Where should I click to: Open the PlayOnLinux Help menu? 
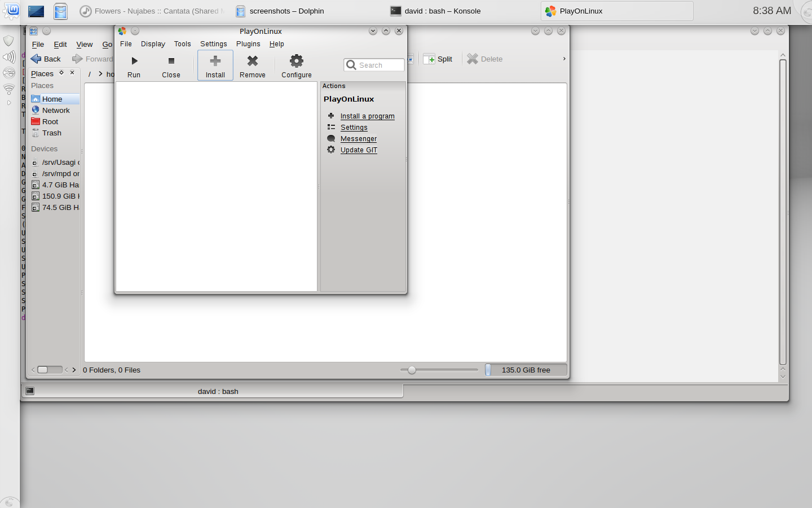pos(276,43)
